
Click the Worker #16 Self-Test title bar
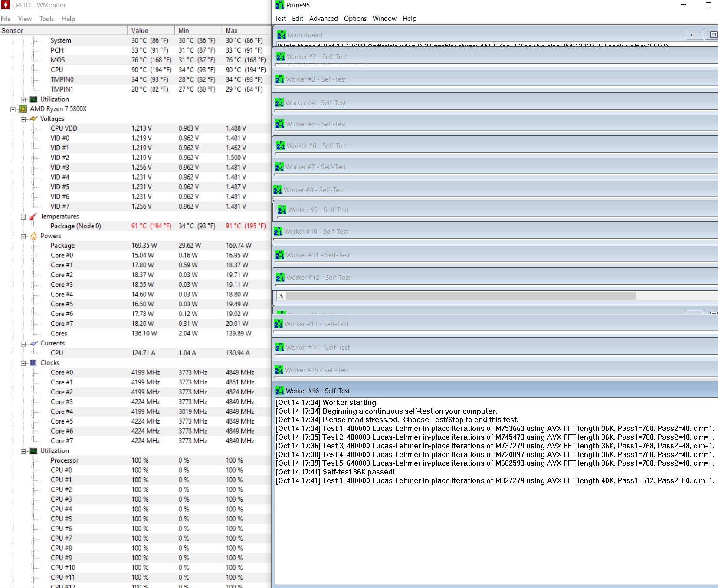click(x=496, y=391)
